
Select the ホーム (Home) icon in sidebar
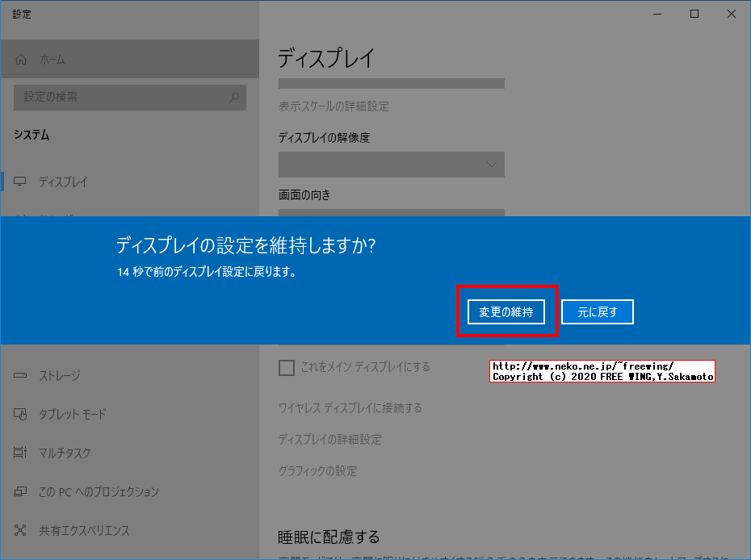(22, 59)
